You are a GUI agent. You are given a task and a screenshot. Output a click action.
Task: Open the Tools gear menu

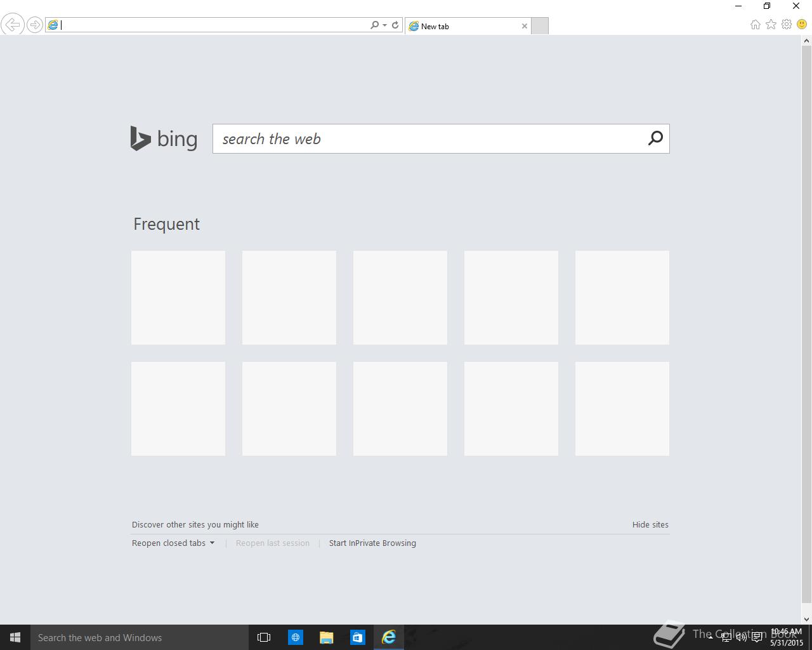[x=787, y=24]
